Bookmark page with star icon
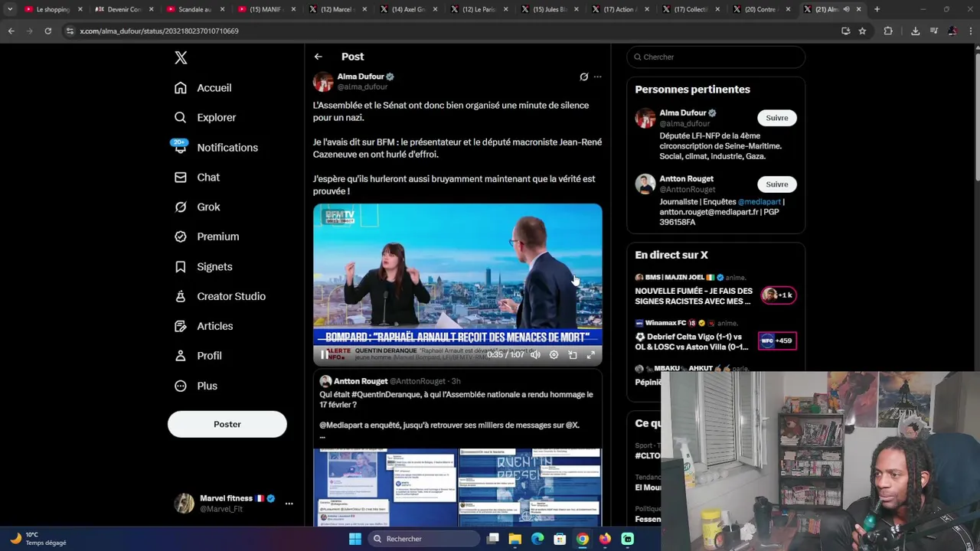Screen dimensions: 980x551 pyautogui.click(x=862, y=31)
